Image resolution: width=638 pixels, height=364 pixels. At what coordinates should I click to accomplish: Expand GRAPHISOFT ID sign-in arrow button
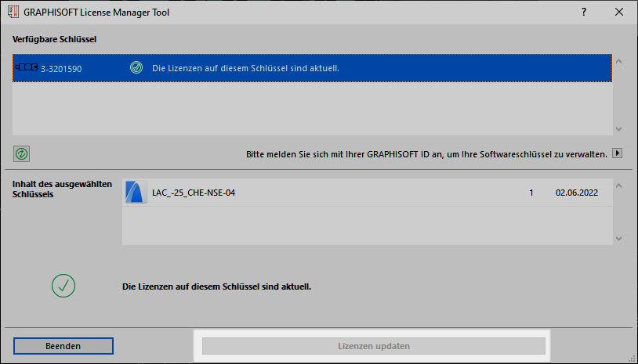pyautogui.click(x=618, y=153)
